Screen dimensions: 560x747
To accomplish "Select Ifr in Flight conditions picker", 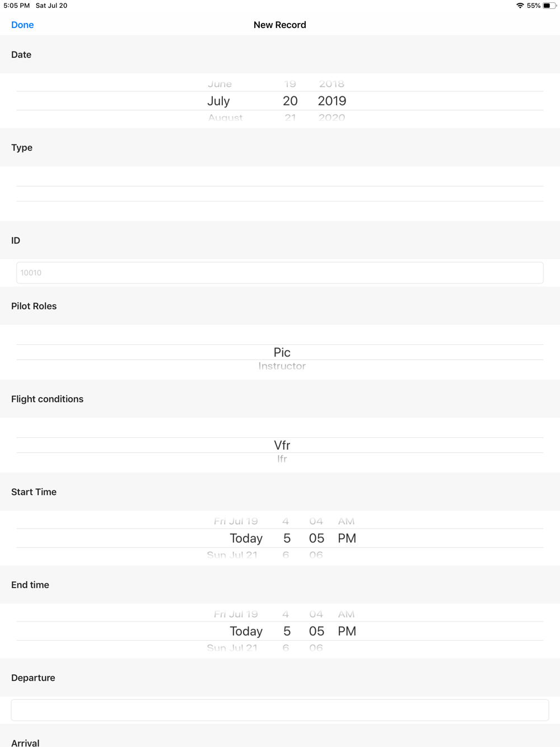I will point(282,459).
